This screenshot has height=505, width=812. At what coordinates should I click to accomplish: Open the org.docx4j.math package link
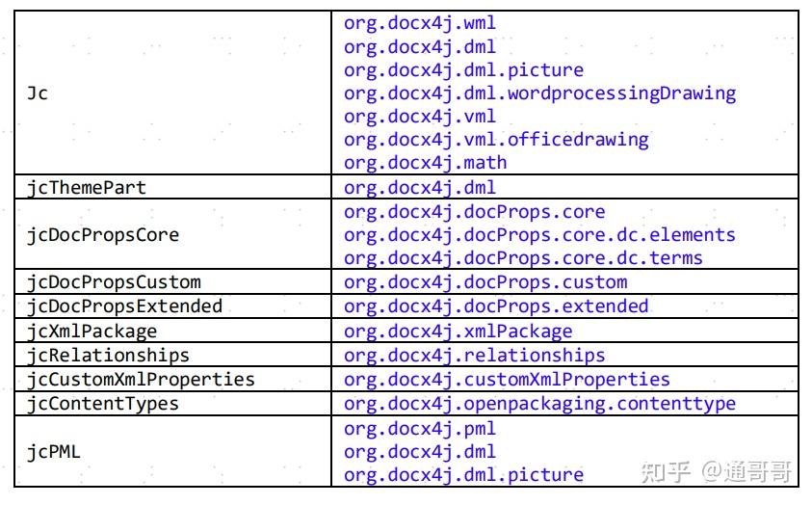[425, 163]
